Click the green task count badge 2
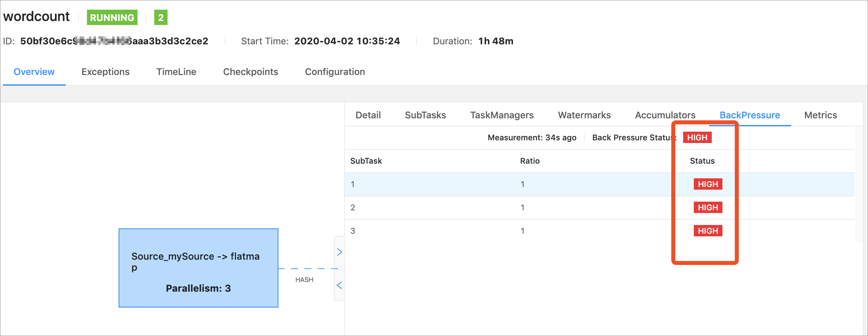 pos(161,18)
